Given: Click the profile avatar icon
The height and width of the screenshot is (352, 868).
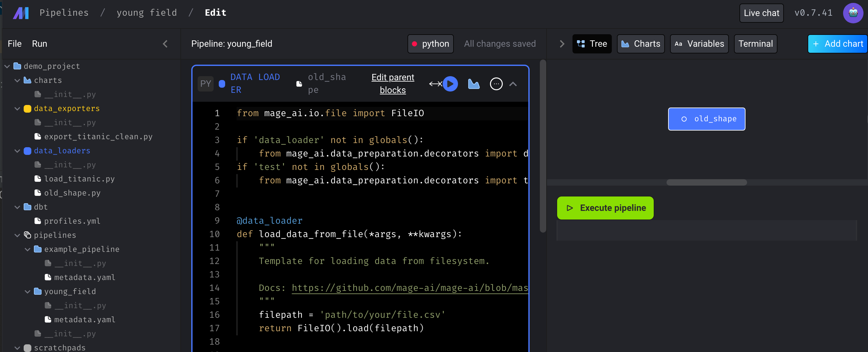Looking at the screenshot, I should pos(853,13).
